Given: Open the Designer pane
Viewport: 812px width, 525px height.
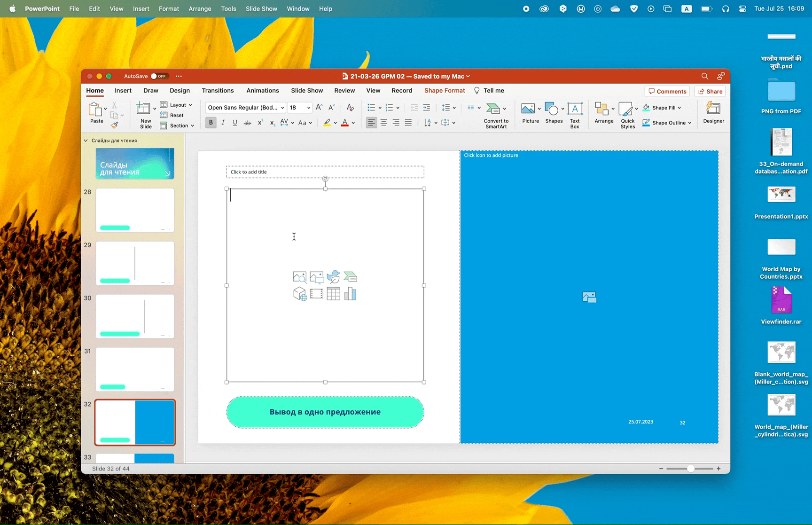Looking at the screenshot, I should pos(713,113).
